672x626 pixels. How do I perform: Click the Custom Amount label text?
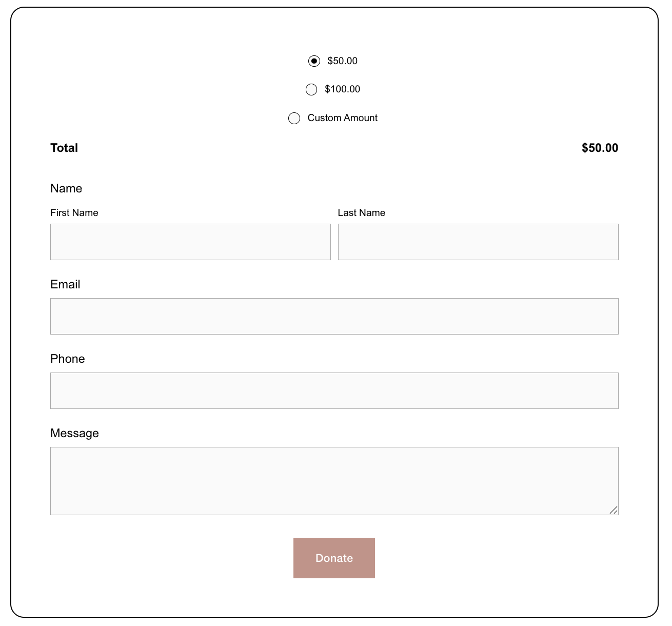tap(342, 118)
